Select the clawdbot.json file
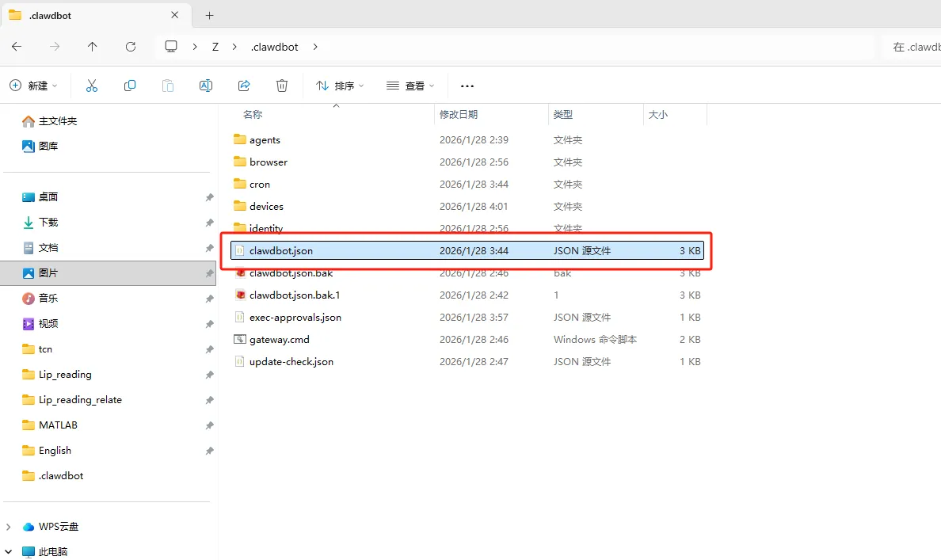Image resolution: width=941 pixels, height=560 pixels. coord(467,250)
